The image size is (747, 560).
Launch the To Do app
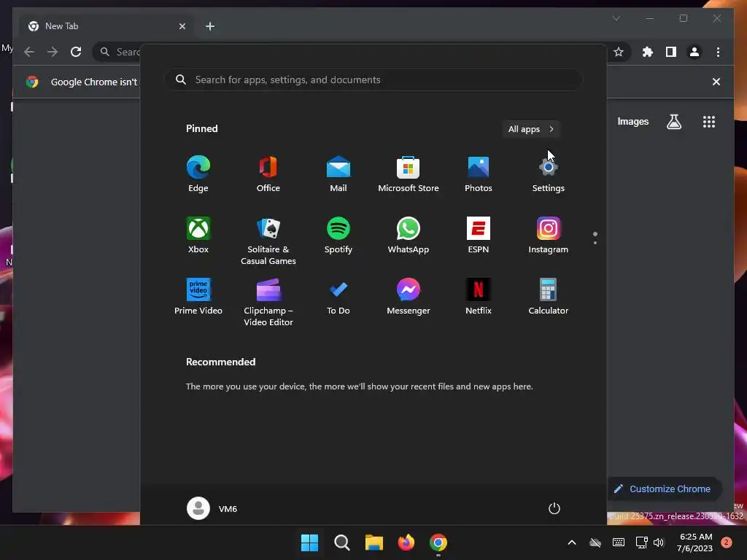tap(338, 297)
